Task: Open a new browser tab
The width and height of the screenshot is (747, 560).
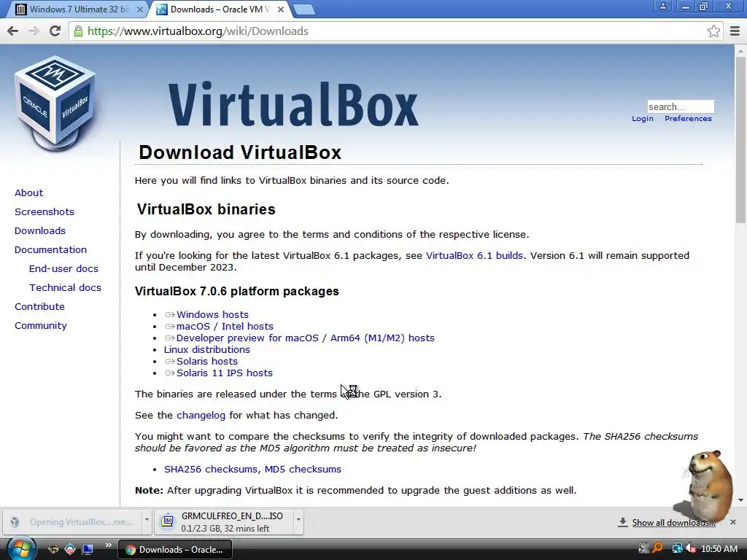Action: click(303, 9)
